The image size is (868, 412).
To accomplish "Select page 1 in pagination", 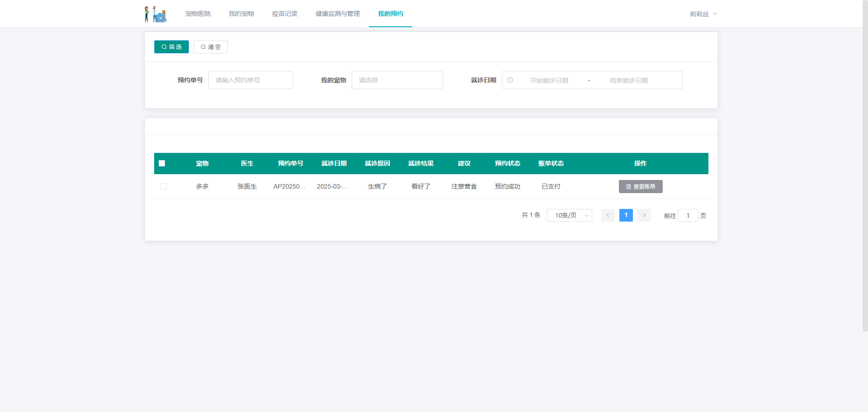I will (626, 215).
